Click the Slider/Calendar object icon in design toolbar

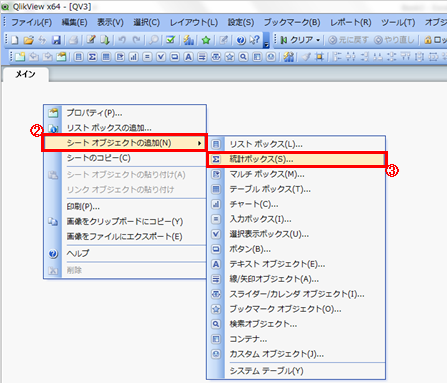click(x=216, y=57)
